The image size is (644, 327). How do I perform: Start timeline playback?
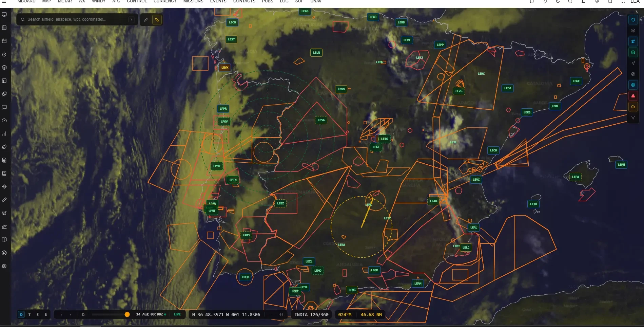tap(83, 314)
